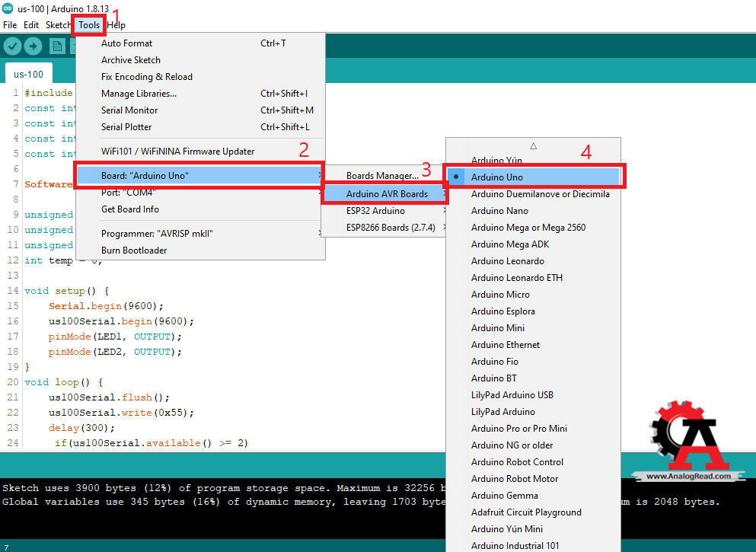Switch to the us-100 sketch tab
The image size is (756, 552).
click(x=28, y=75)
